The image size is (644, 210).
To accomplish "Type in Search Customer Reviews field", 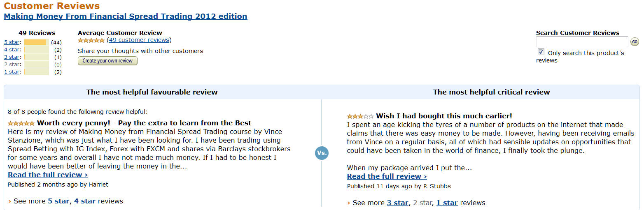I will pyautogui.click(x=582, y=42).
